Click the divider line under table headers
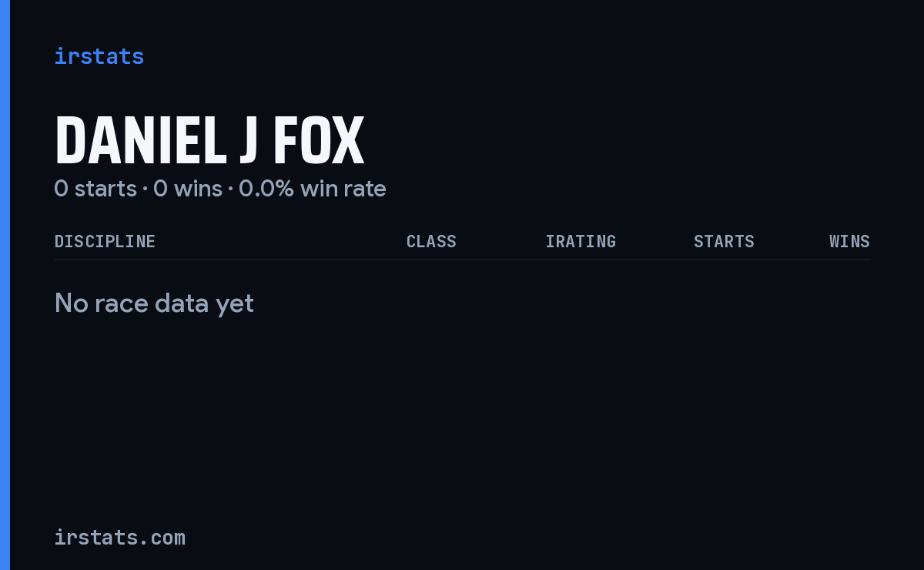924x570 pixels. point(462,260)
